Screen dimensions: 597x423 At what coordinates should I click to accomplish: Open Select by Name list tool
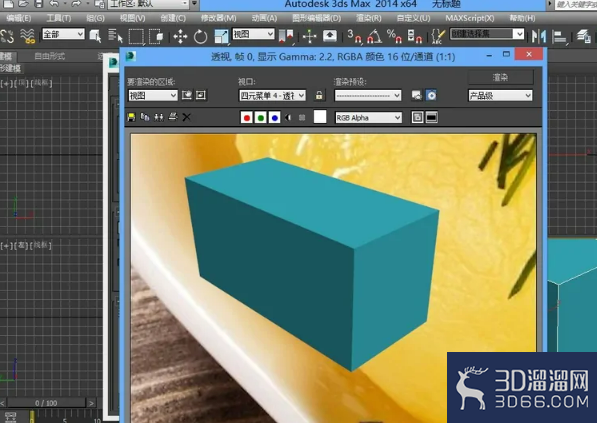click(115, 36)
